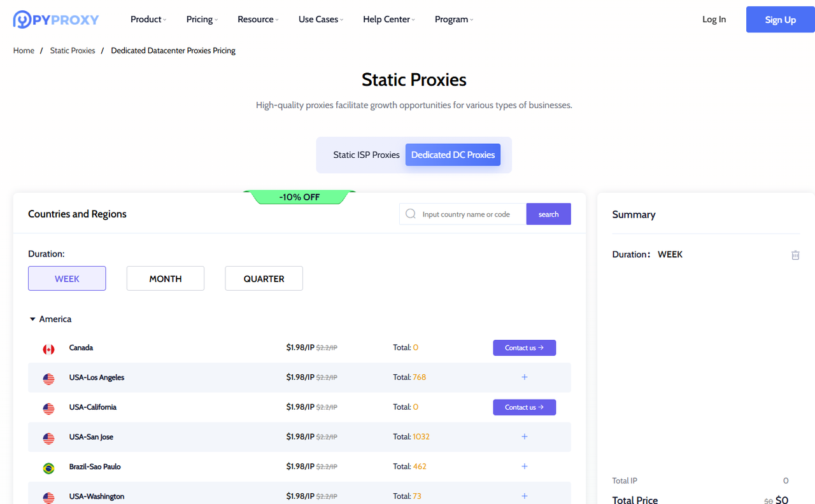Open the Product dropdown menu
Screen dimensions: 815x504
148,20
